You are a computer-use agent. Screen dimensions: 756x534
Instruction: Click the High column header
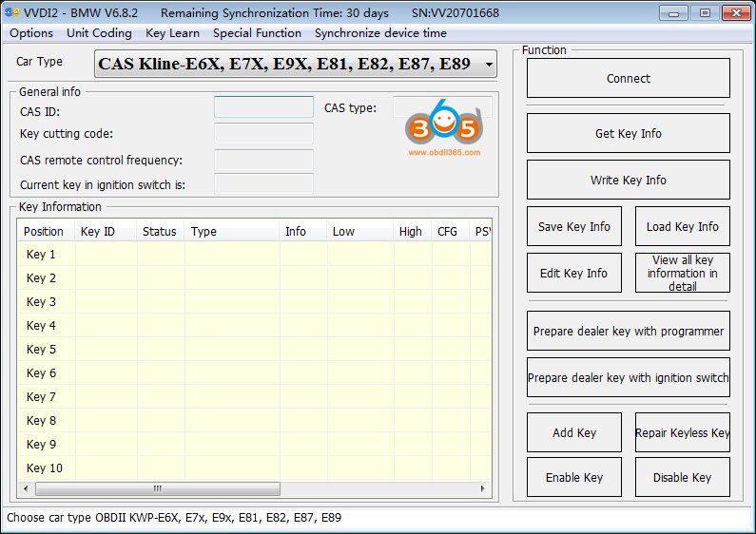[x=412, y=231]
